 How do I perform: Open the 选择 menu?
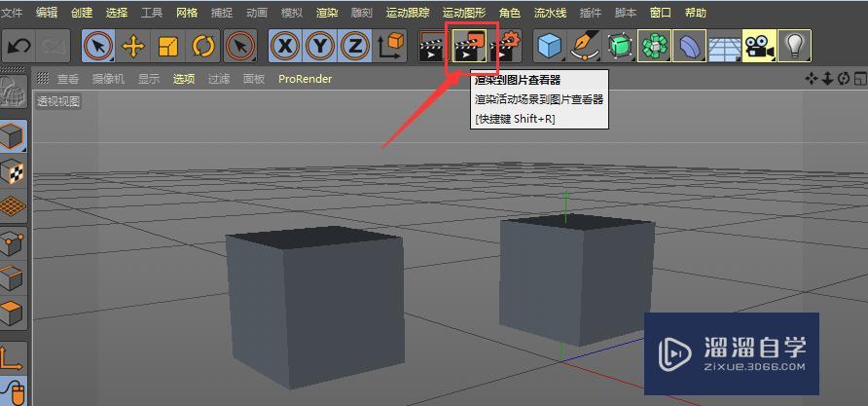click(x=117, y=13)
